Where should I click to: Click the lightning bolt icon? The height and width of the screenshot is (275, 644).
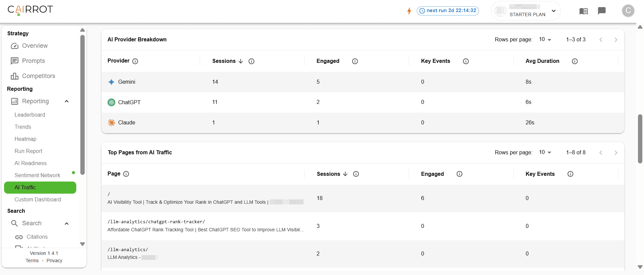point(409,11)
